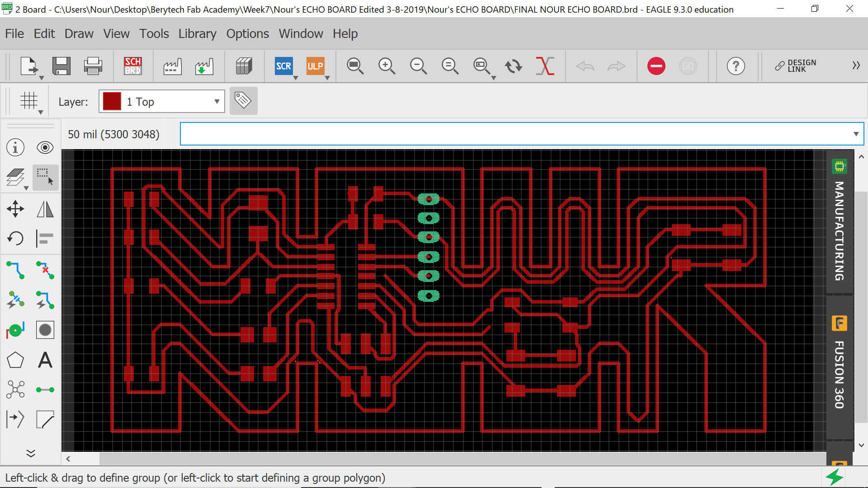Open the Tools menu

pyautogui.click(x=154, y=33)
